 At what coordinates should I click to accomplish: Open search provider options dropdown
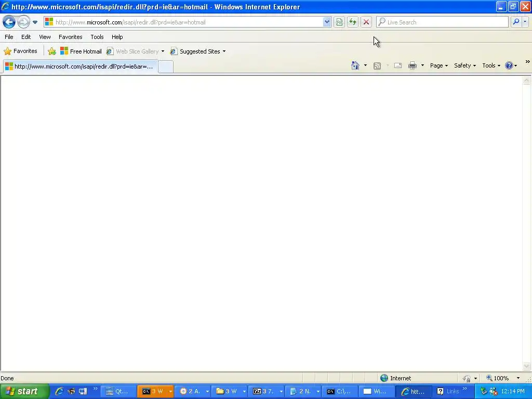pyautogui.click(x=525, y=22)
